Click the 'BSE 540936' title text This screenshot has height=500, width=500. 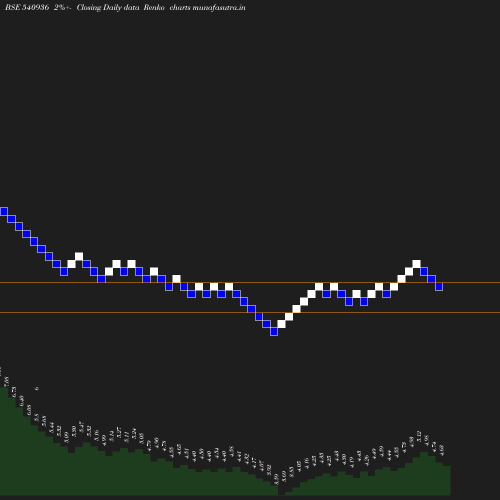[x=27, y=7]
